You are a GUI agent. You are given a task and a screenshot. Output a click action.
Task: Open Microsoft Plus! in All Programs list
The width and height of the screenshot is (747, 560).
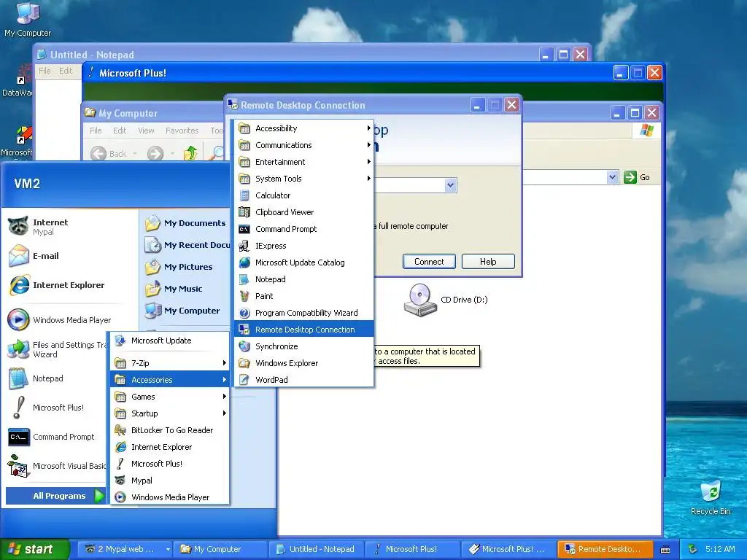coord(169,463)
